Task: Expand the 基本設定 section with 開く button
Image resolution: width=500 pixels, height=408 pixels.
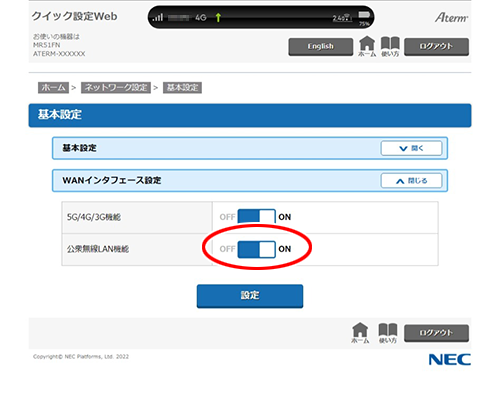Action: (x=411, y=148)
